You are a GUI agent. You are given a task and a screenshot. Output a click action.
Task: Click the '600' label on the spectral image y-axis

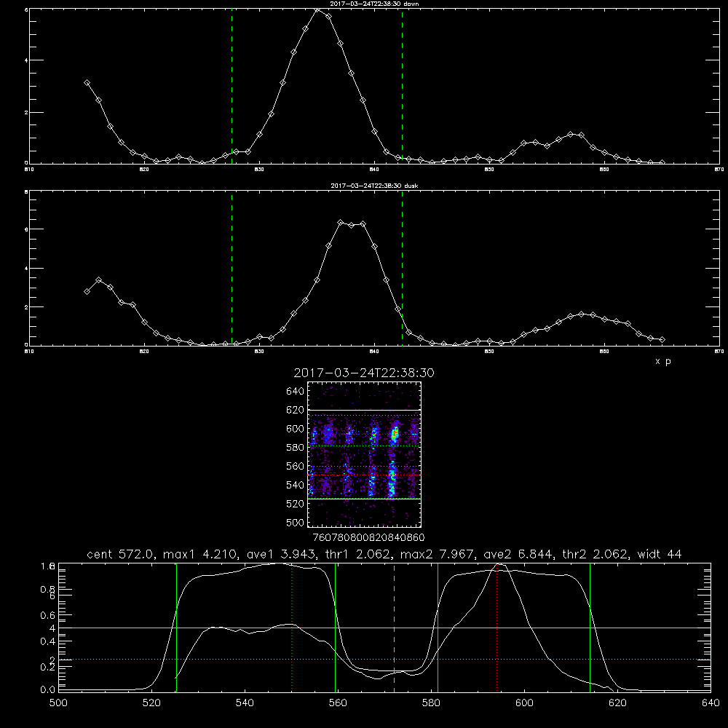(x=295, y=429)
